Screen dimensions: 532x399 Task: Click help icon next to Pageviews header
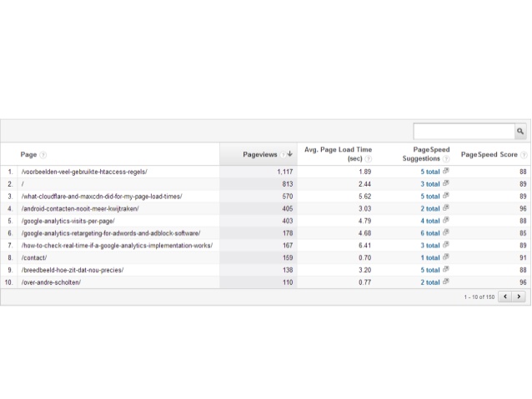click(283, 154)
